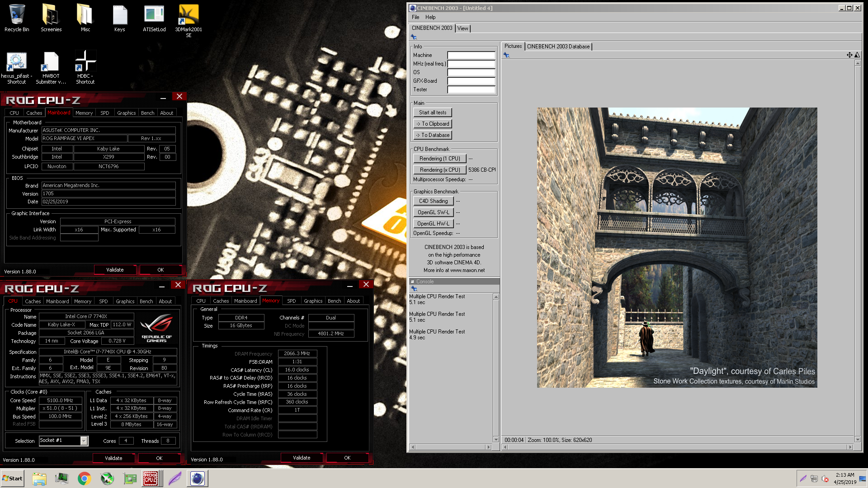This screenshot has height=488, width=868.
Task: Open the Socket #1 selection dropdown
Action: coord(84,441)
